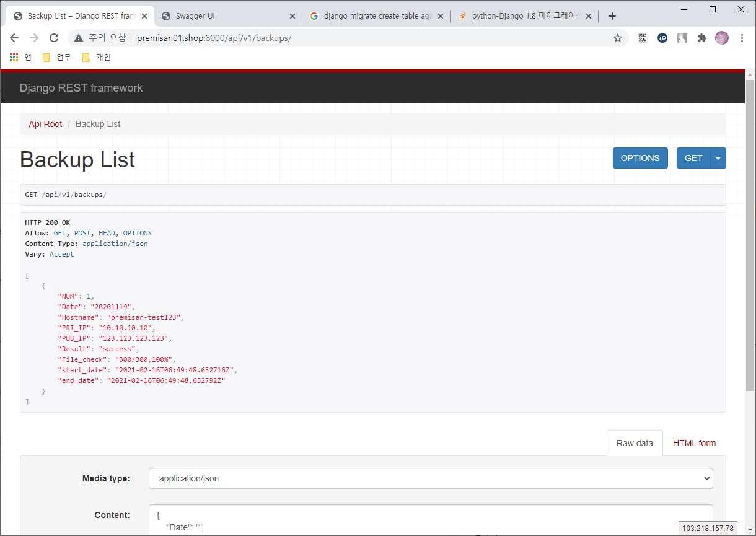Open the Chrome profile avatar
The height and width of the screenshot is (536, 756).
point(722,38)
